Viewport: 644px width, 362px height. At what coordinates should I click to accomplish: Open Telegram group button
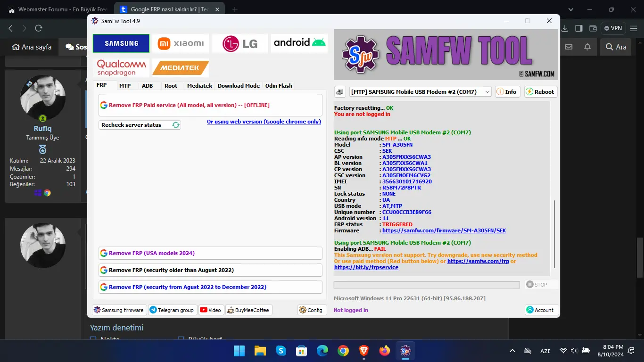(x=172, y=310)
